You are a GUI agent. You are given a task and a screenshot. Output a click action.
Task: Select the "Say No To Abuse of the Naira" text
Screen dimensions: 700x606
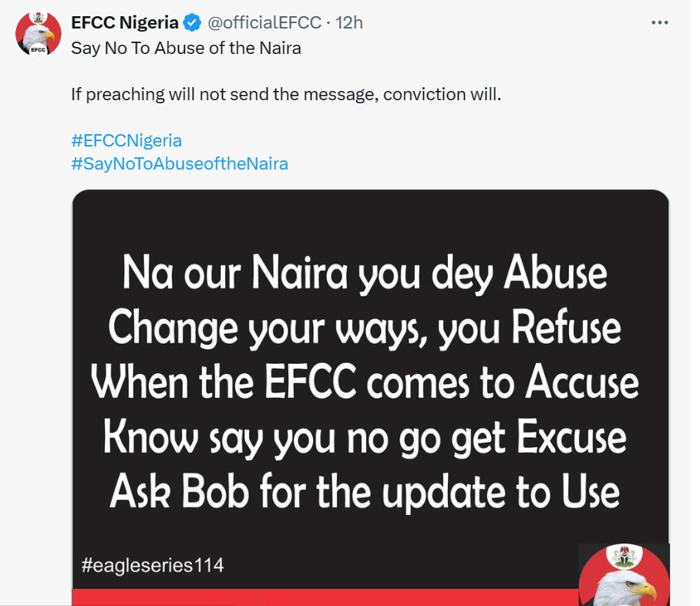coord(186,48)
